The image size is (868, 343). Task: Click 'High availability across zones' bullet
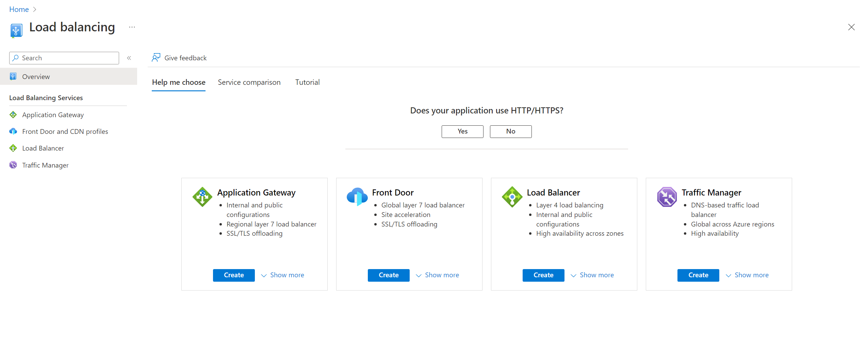pos(580,233)
